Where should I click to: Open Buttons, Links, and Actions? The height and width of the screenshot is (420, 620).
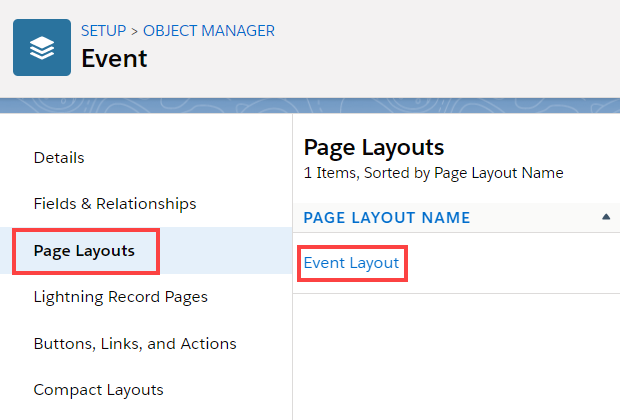135,344
